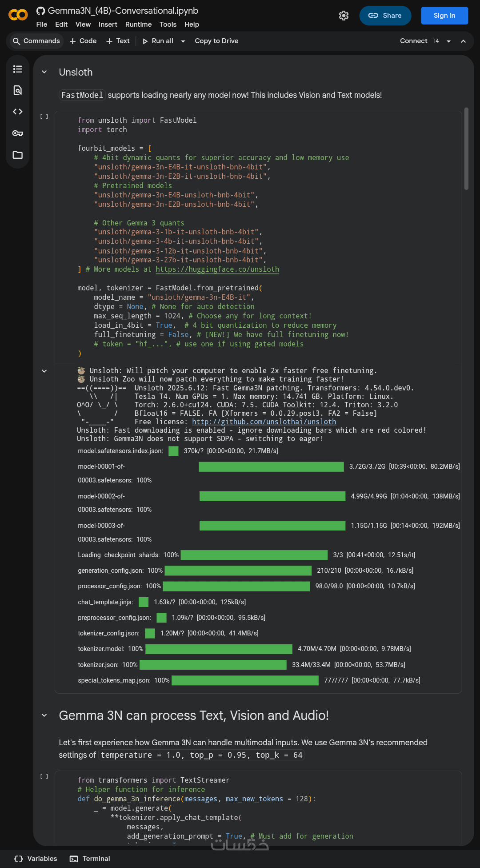Open the table of contents sidebar panel
The height and width of the screenshot is (868, 480).
(18, 69)
